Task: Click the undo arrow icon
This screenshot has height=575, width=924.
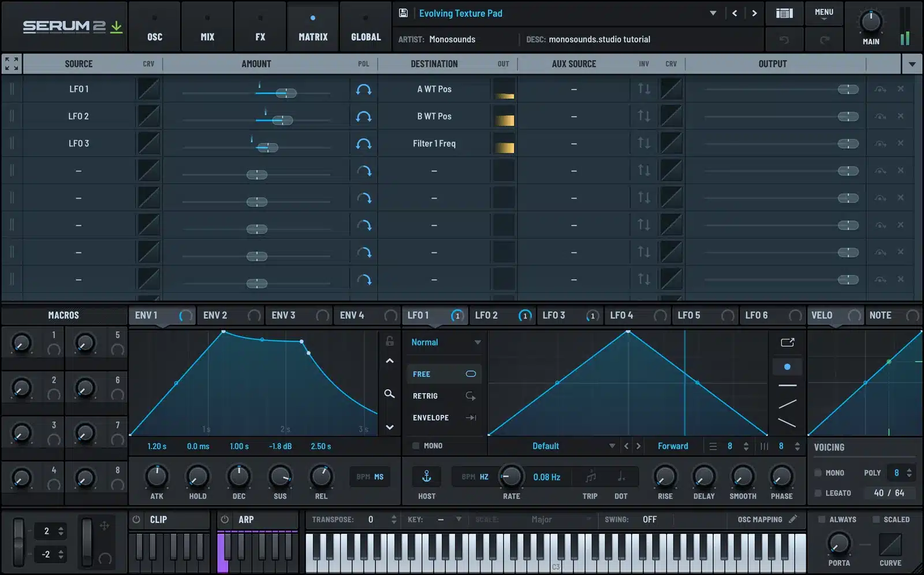Action: click(x=784, y=39)
